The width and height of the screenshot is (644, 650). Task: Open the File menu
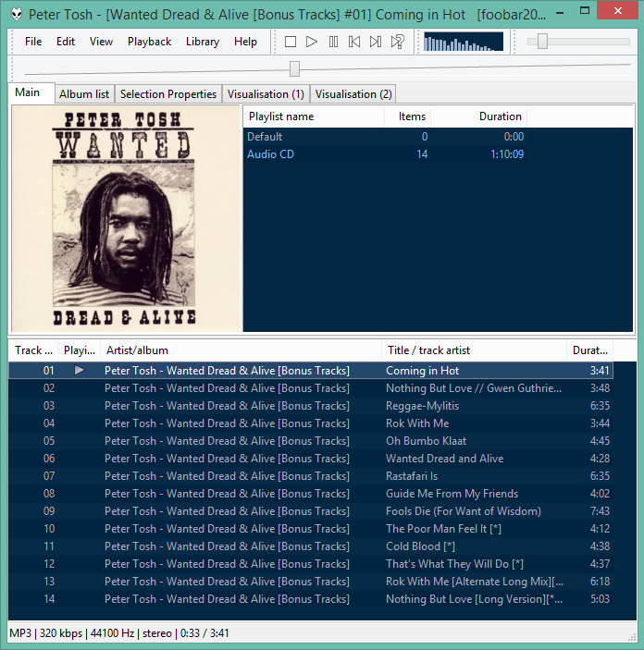pyautogui.click(x=33, y=42)
